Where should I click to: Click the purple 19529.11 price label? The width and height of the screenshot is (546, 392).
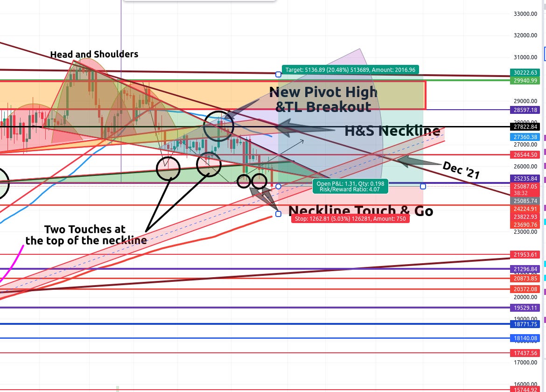click(525, 308)
